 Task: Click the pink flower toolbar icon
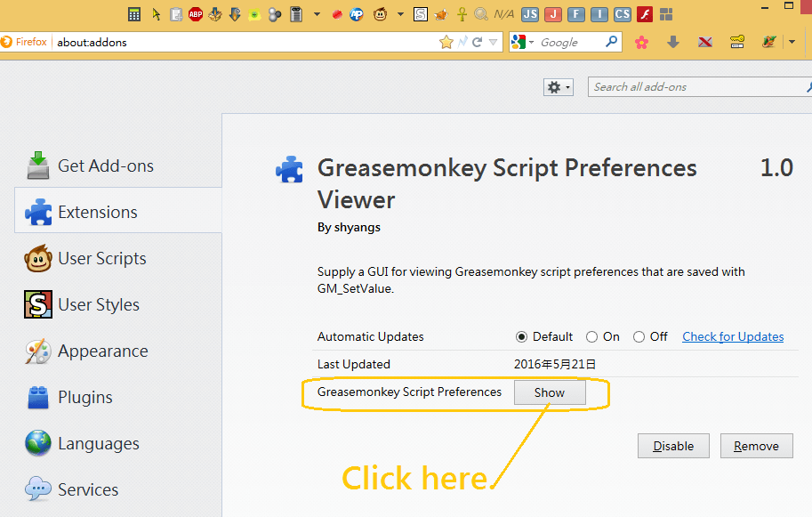pyautogui.click(x=641, y=42)
